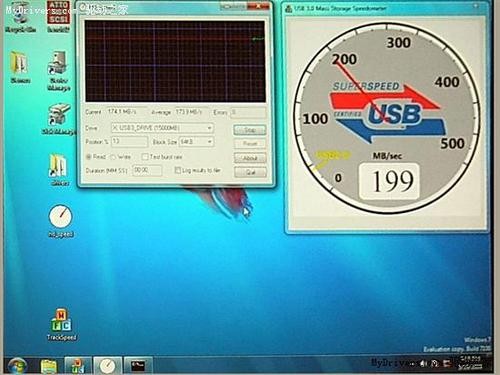Screen dimensions: 500x375
Task: Select the Read radio button
Action: [89, 157]
